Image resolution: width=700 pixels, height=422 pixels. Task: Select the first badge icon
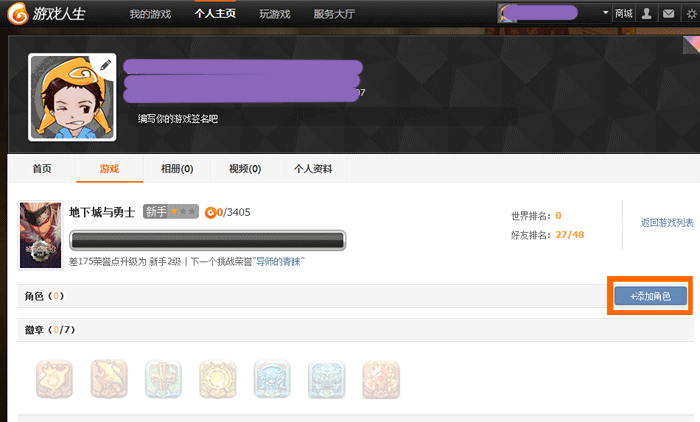pos(54,380)
